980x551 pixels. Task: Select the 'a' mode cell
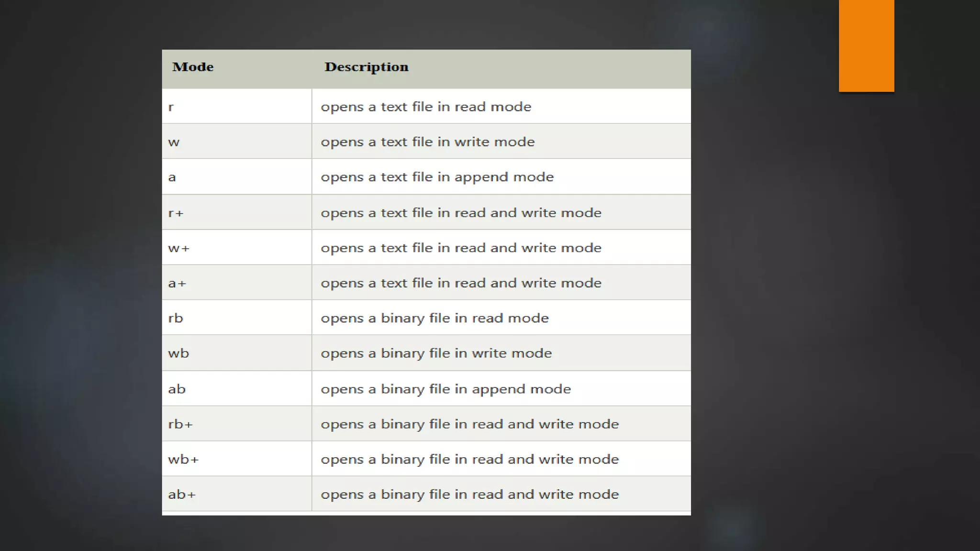172,177
